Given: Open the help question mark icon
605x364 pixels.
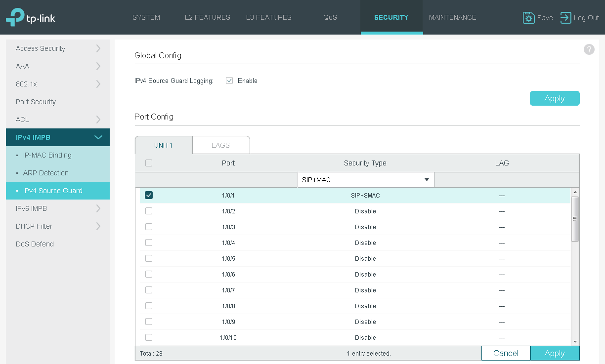Looking at the screenshot, I should point(589,49).
